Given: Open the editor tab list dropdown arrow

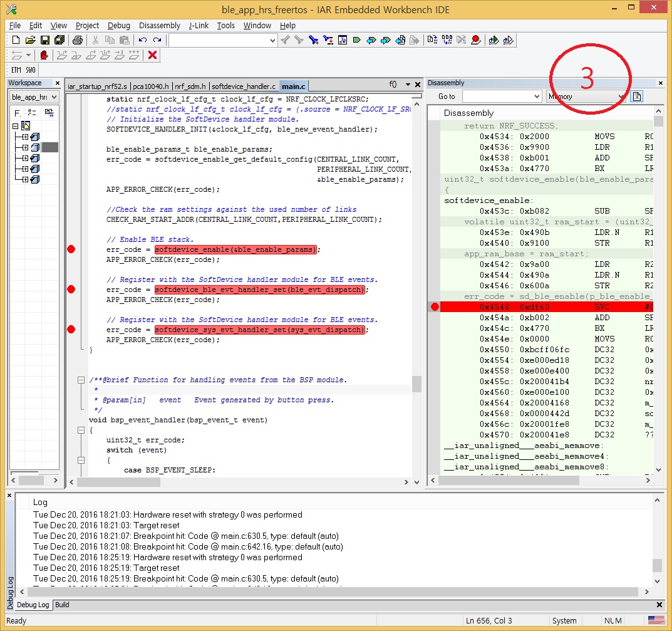Looking at the screenshot, I should click(408, 85).
